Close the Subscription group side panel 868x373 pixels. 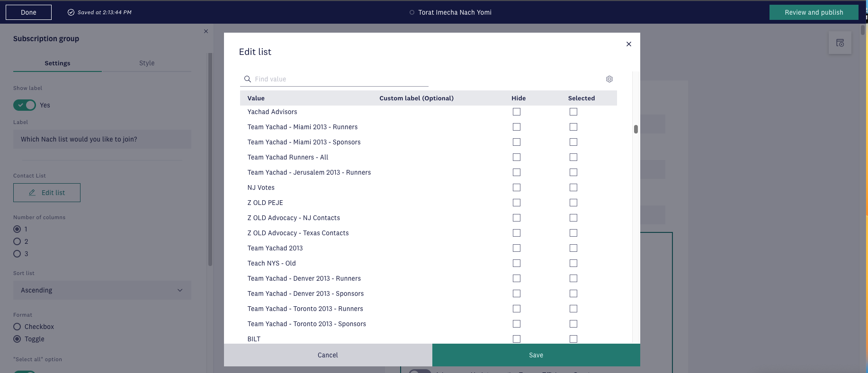click(206, 31)
